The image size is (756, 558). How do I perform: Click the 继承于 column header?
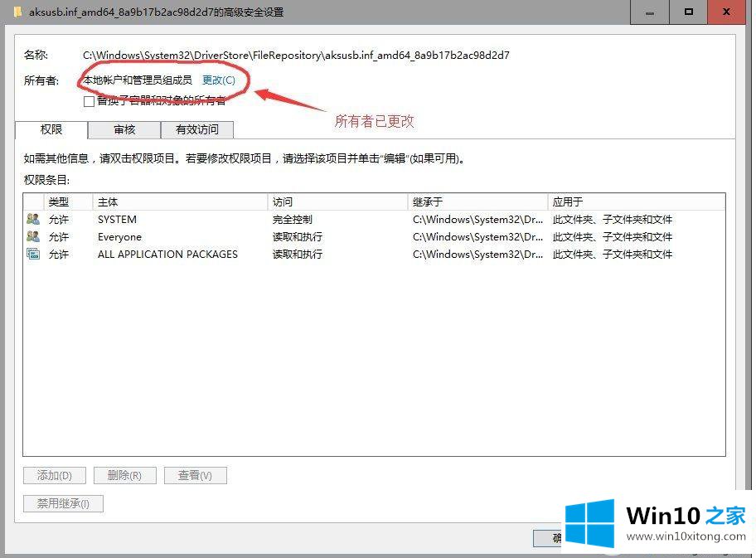coord(477,201)
